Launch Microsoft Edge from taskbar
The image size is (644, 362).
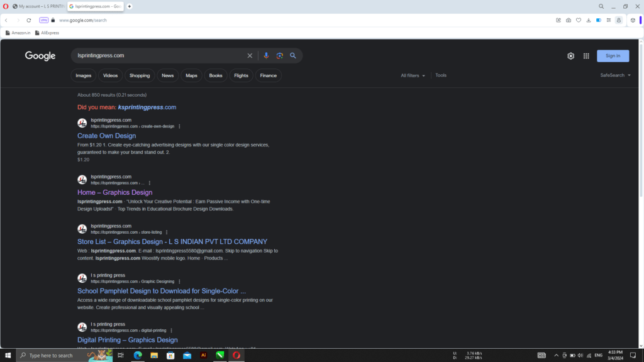[138, 356]
